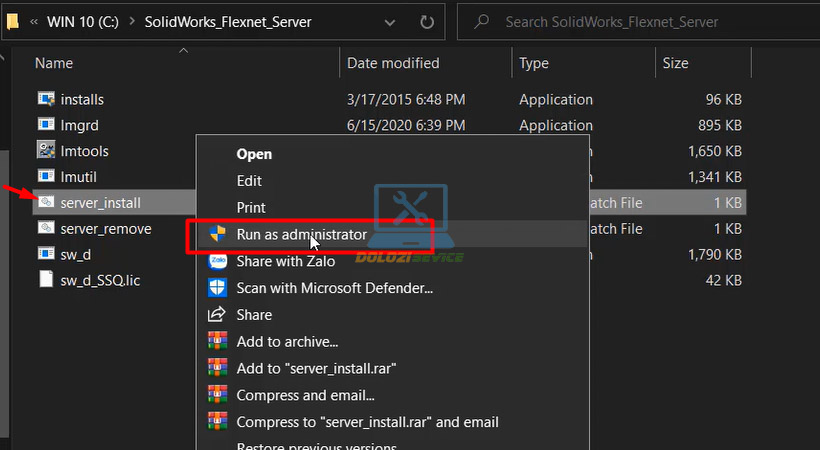Select the server_remove batch file
The width and height of the screenshot is (820, 450).
(105, 229)
